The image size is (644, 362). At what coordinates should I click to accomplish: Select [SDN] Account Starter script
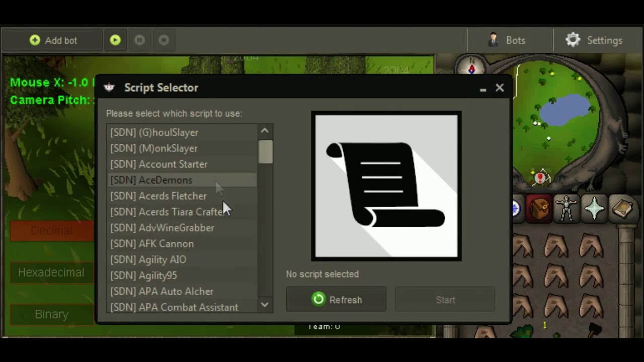tap(182, 164)
